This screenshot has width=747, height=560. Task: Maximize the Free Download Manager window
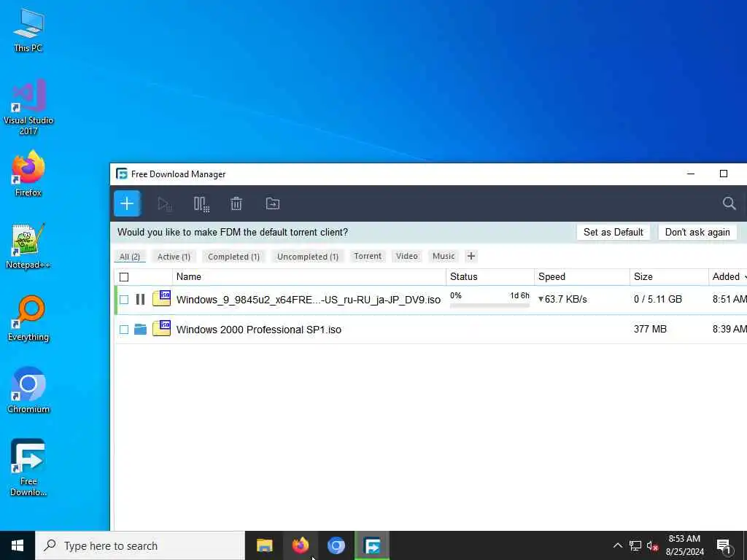point(723,174)
